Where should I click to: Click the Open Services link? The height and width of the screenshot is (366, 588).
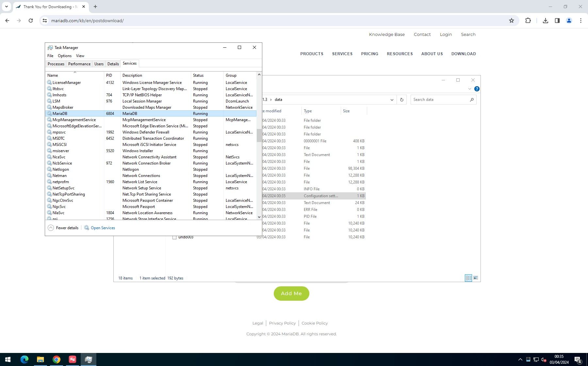(x=103, y=228)
